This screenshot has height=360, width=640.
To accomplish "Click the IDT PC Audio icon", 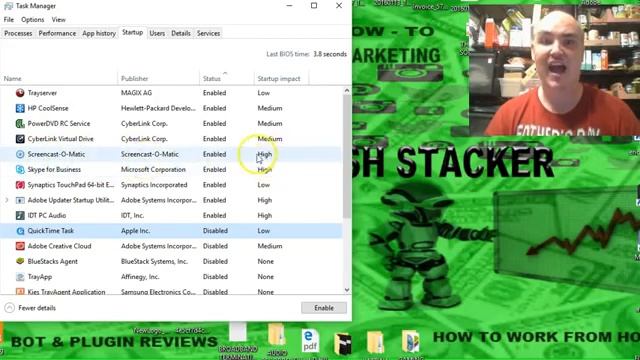I will pos(20,216).
